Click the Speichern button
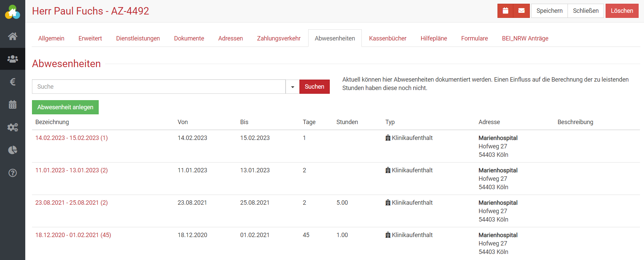 549,11
